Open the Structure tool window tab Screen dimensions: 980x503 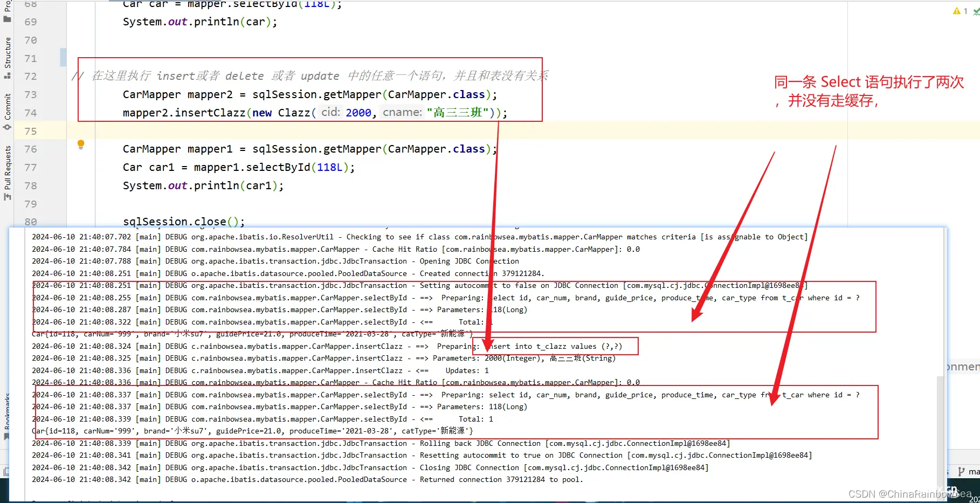point(8,52)
